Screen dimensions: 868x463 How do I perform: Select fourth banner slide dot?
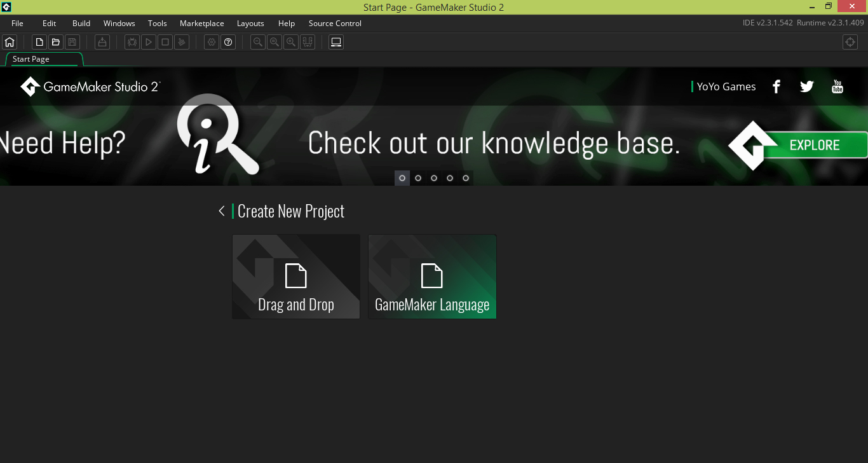click(450, 178)
